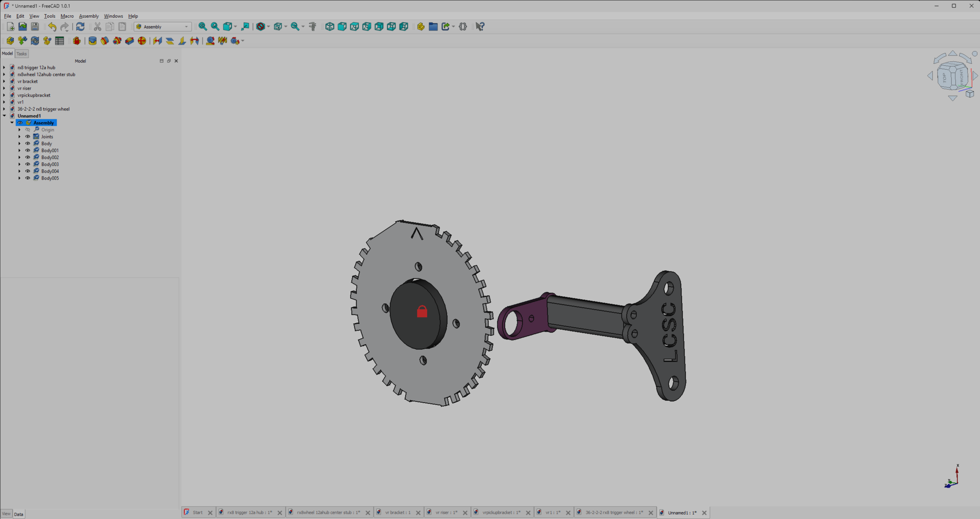Click the Measure caliper tool icon

pyautogui.click(x=313, y=26)
